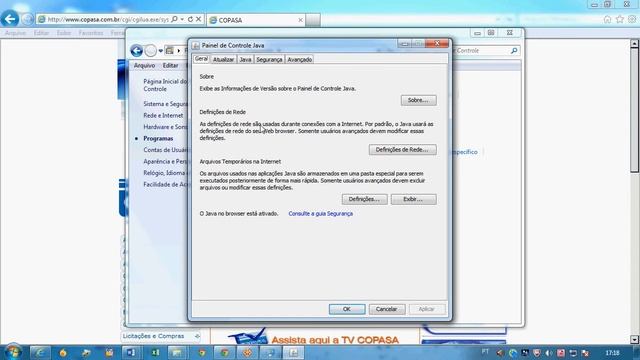Confirm with the OK button
The height and width of the screenshot is (360, 640).
[347, 309]
